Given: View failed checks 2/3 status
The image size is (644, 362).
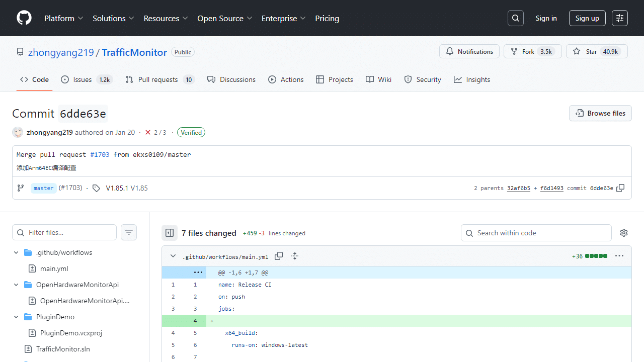Looking at the screenshot, I should tap(155, 133).
